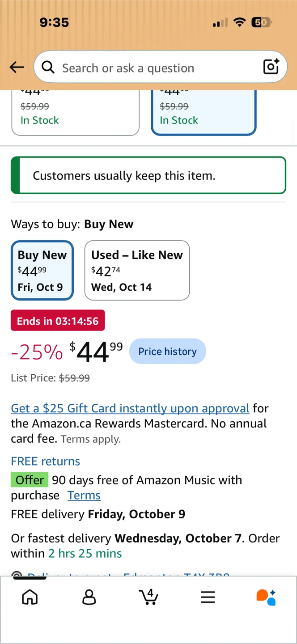Tap Customers usually keep this item banner

[148, 175]
